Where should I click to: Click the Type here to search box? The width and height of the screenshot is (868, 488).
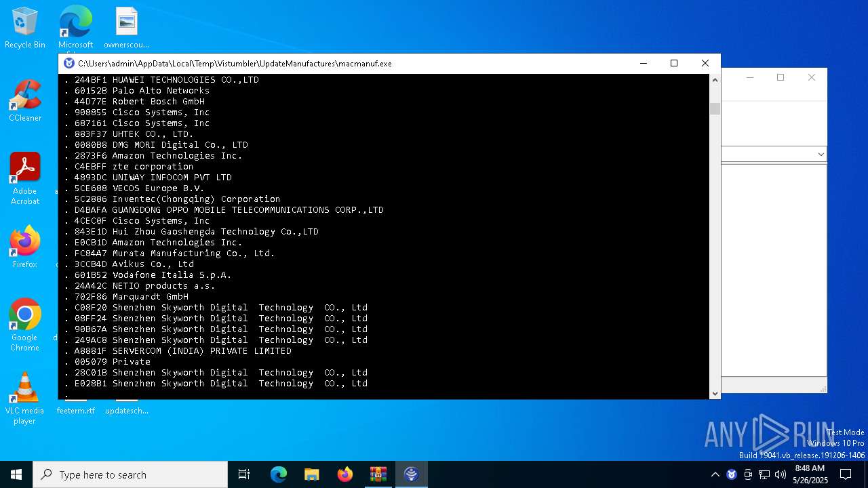(x=130, y=474)
